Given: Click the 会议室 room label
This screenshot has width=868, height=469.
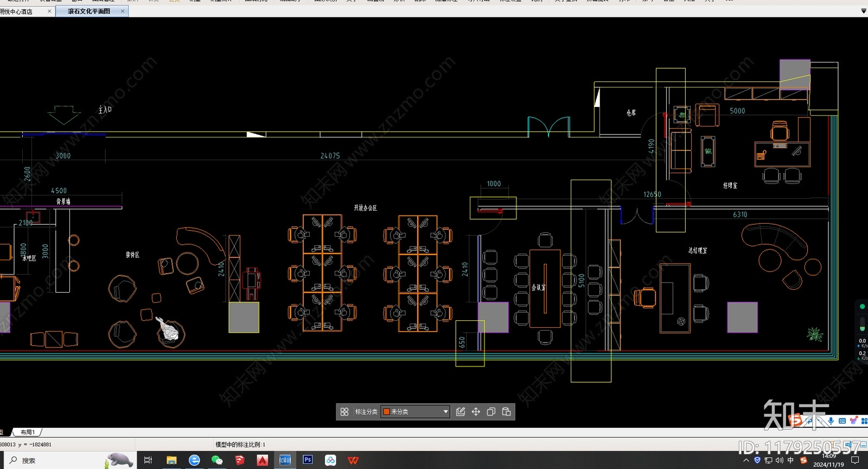Looking at the screenshot, I should (x=538, y=288).
